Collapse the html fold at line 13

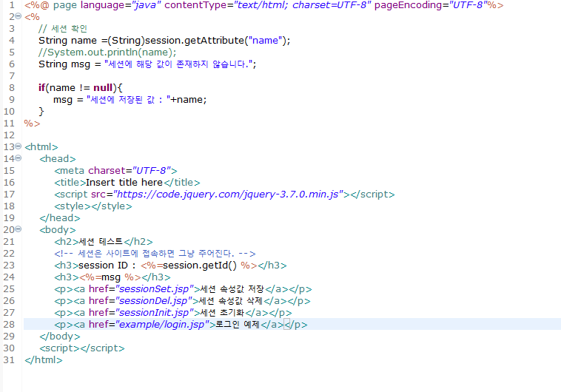pyautogui.click(x=19, y=146)
